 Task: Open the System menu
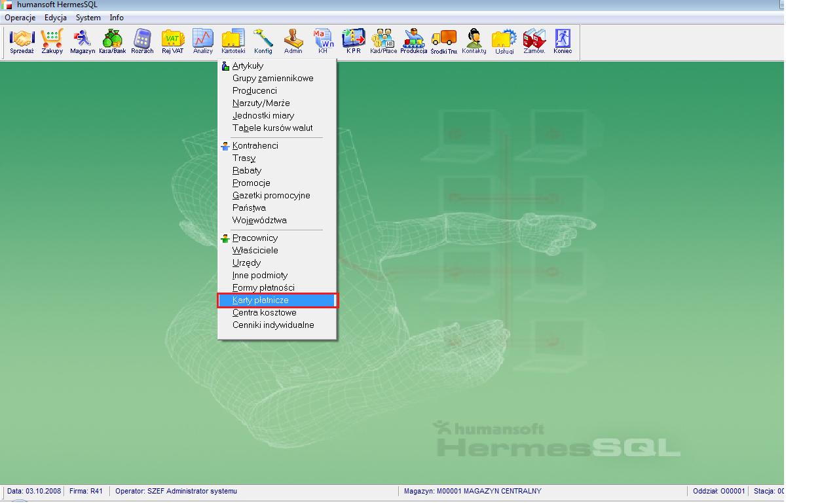point(88,18)
